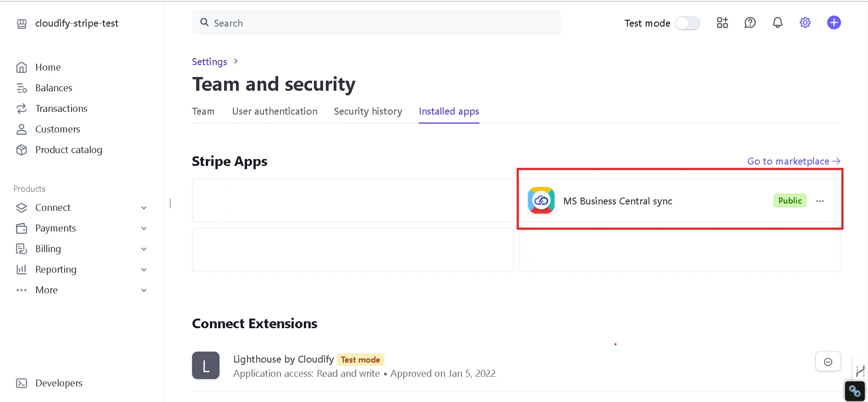Select the Installed apps tab

(x=449, y=111)
